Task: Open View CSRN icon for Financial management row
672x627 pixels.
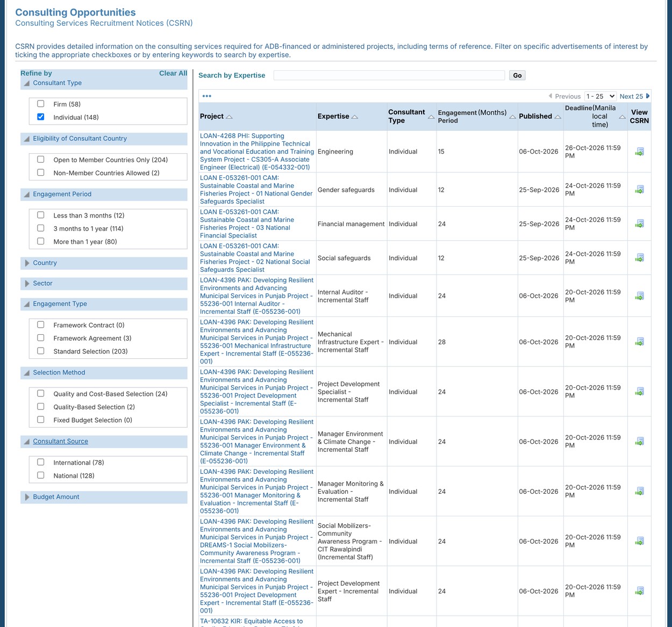Action: [x=639, y=224]
